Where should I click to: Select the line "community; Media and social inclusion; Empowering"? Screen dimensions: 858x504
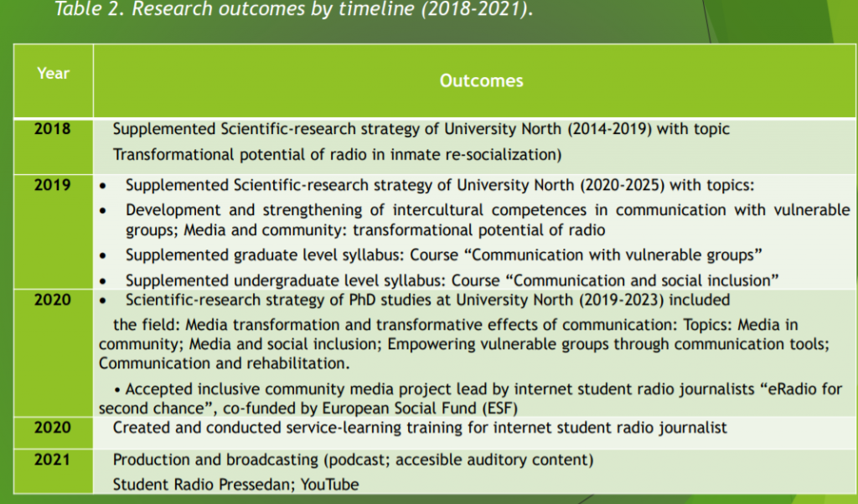point(464,344)
